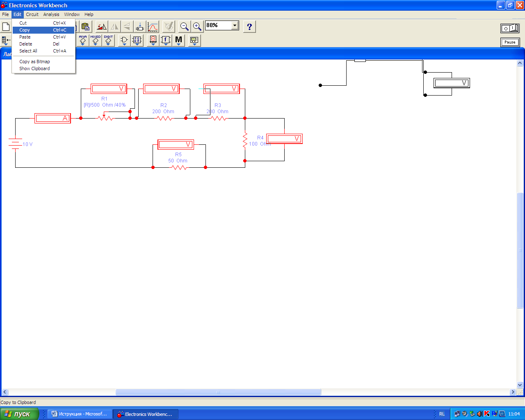Choose Copy from the Edit menu
The image size is (525, 420).
point(43,30)
